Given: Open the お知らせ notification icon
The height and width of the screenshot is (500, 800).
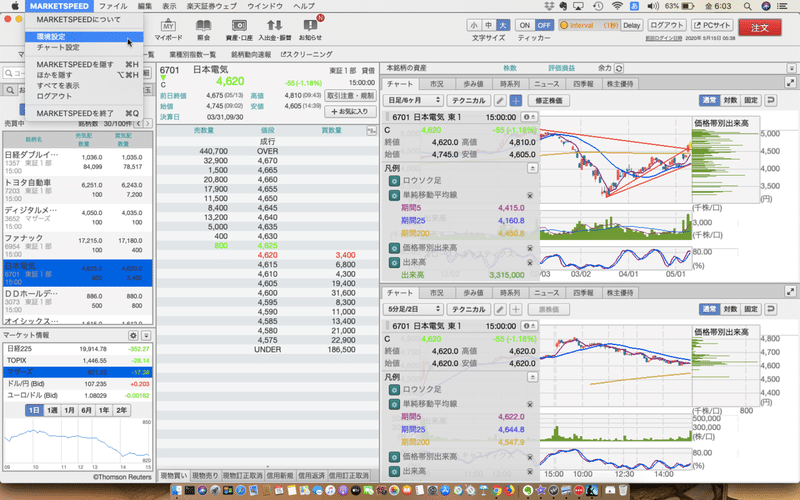Looking at the screenshot, I should pyautogui.click(x=310, y=29).
